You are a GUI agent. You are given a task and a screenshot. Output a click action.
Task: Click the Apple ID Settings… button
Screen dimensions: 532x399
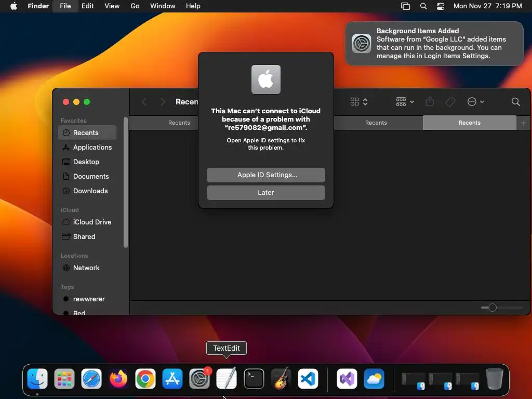click(265, 175)
